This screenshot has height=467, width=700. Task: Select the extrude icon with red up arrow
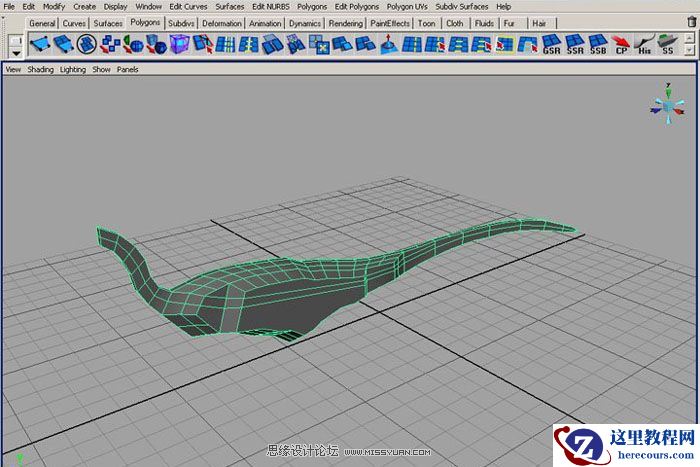[389, 44]
